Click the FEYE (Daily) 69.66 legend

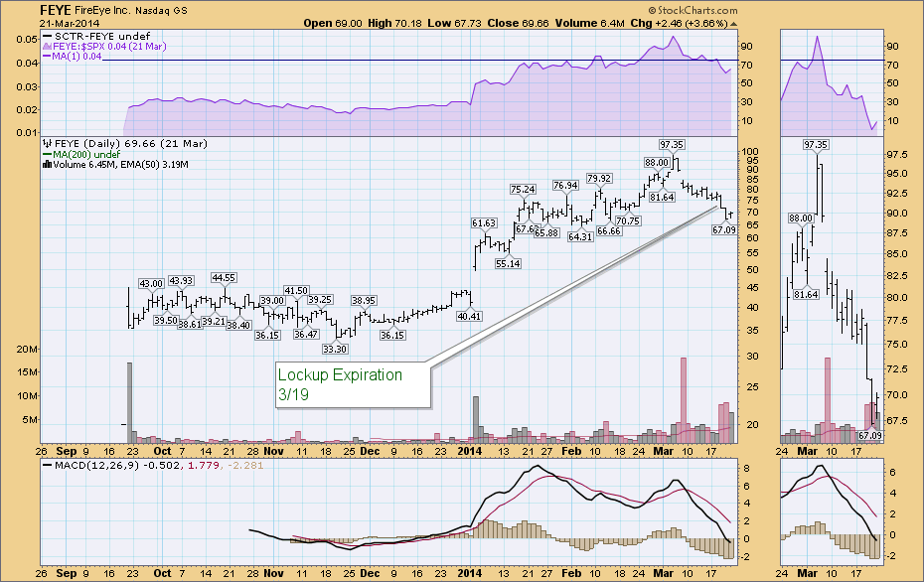click(125, 143)
